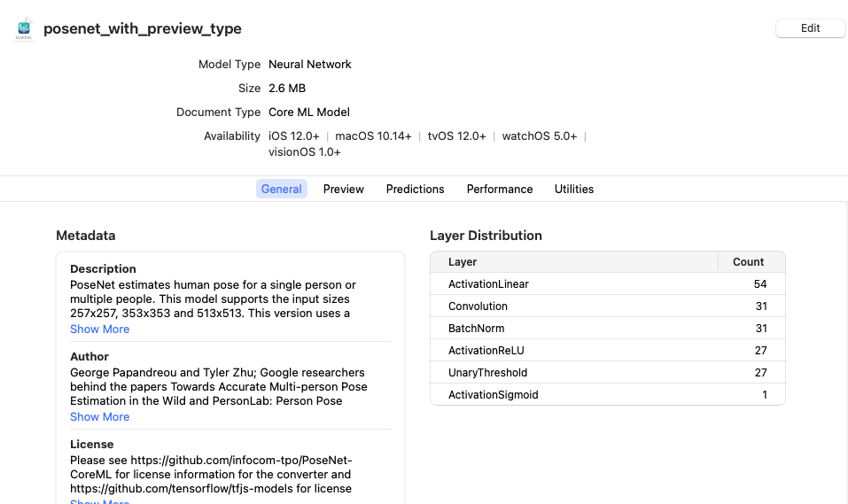Expand Author with its Show More link
848x504 pixels.
pyautogui.click(x=99, y=416)
